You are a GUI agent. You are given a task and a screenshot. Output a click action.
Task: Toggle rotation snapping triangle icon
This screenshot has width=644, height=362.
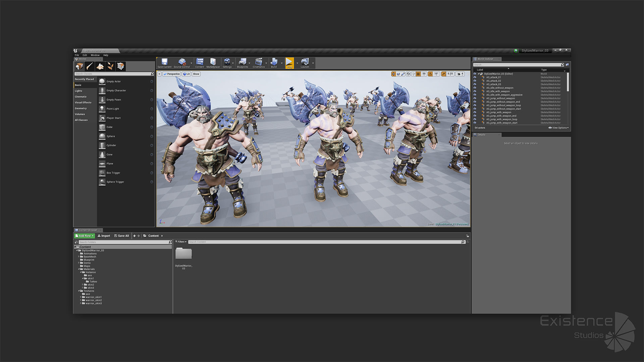(430, 74)
